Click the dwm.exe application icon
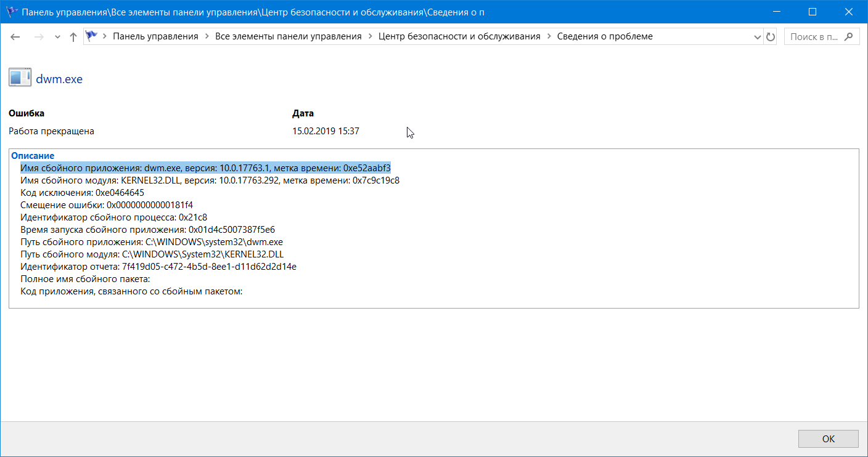The image size is (868, 457). [x=20, y=78]
